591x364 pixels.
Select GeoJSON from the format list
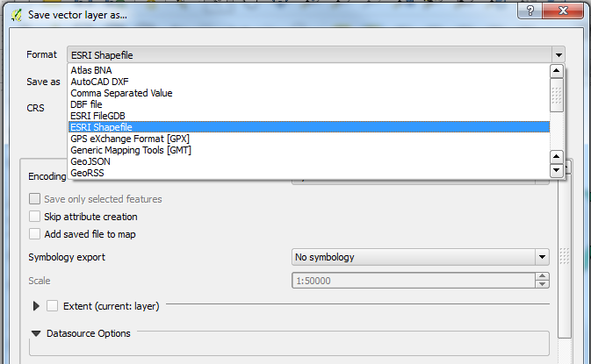click(x=91, y=161)
